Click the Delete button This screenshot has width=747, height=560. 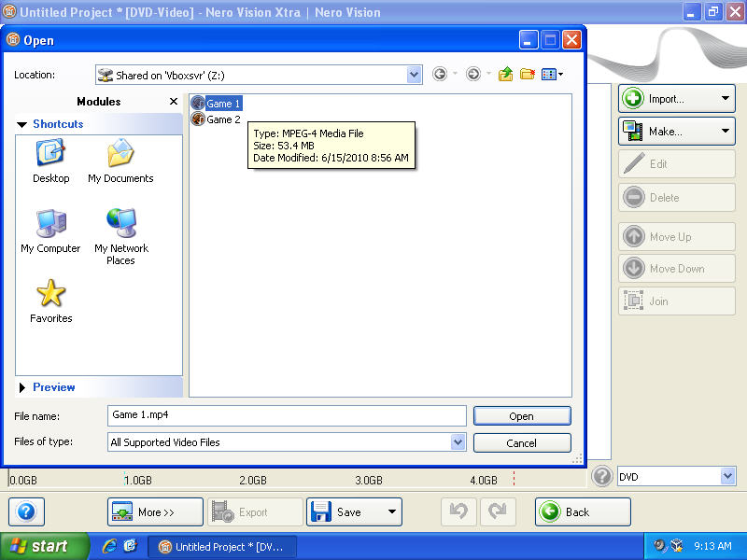[x=676, y=197]
